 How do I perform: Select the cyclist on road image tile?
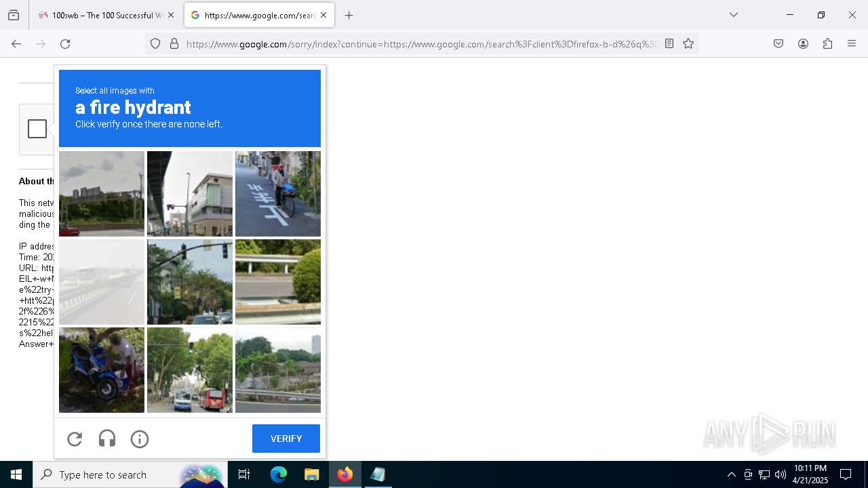click(278, 194)
